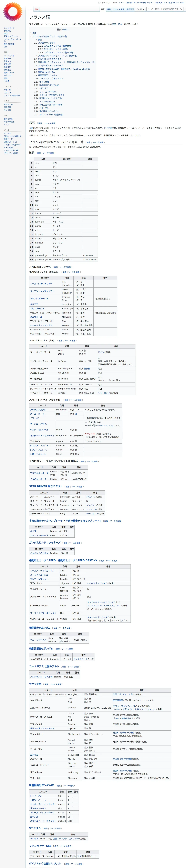
Task: Open the 英語 link in the 概要 paragraph
Action: click(31, 128)
